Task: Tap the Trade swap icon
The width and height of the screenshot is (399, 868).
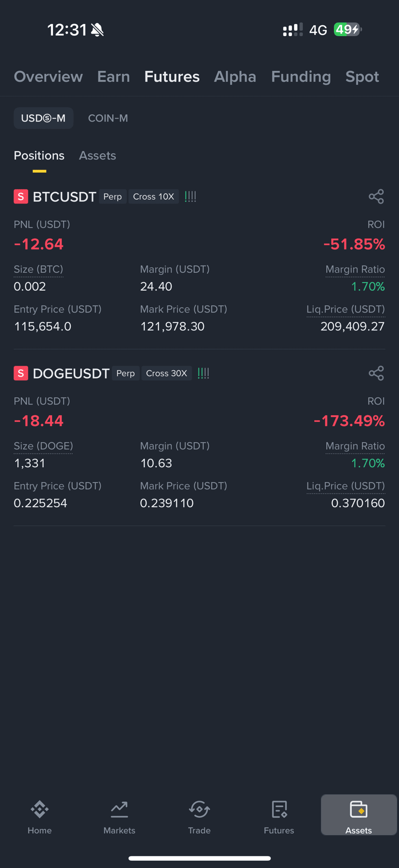Action: point(199,810)
